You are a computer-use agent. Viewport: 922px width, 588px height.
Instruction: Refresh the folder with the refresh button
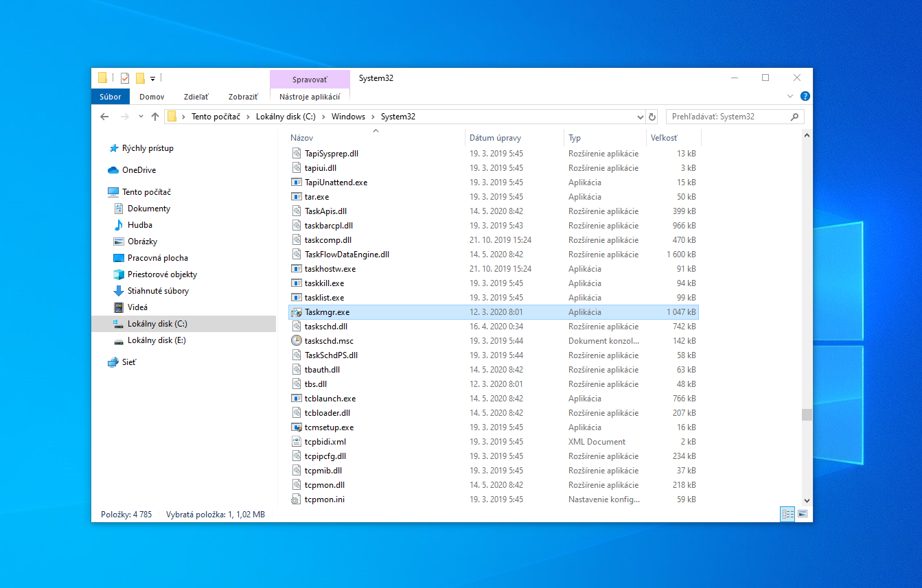tap(652, 117)
